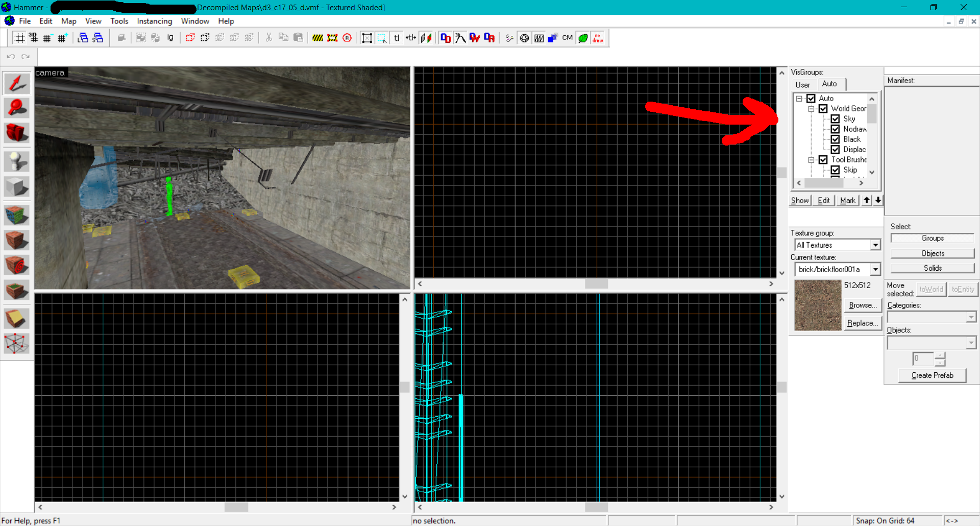This screenshot has width=980, height=526.
Task: Click the Save Window State icon
Action: [97, 38]
